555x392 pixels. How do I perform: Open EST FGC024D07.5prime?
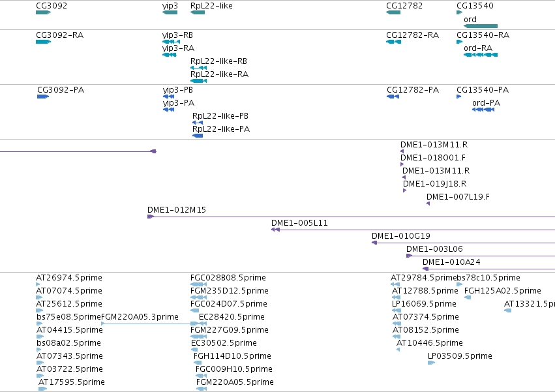pos(195,310)
